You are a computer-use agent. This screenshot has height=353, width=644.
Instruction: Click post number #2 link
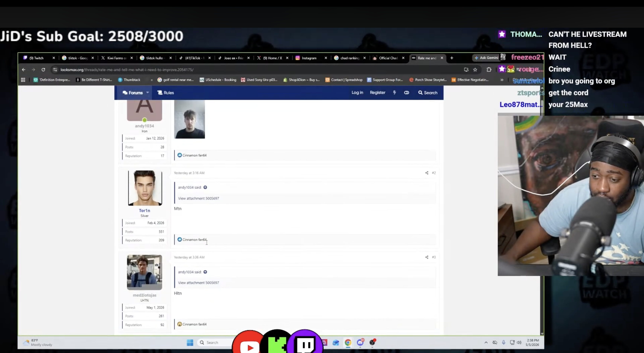434,173
